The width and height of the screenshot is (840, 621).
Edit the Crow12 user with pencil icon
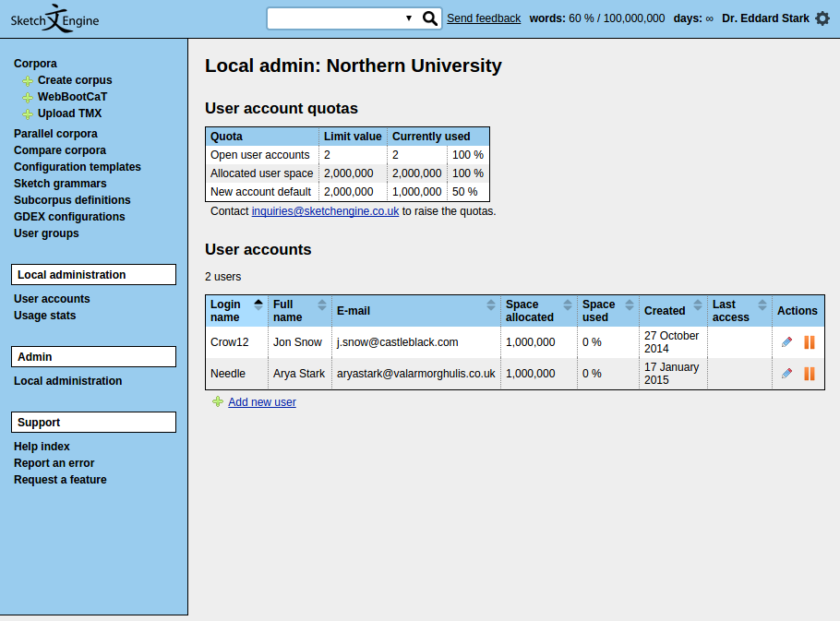(x=786, y=342)
